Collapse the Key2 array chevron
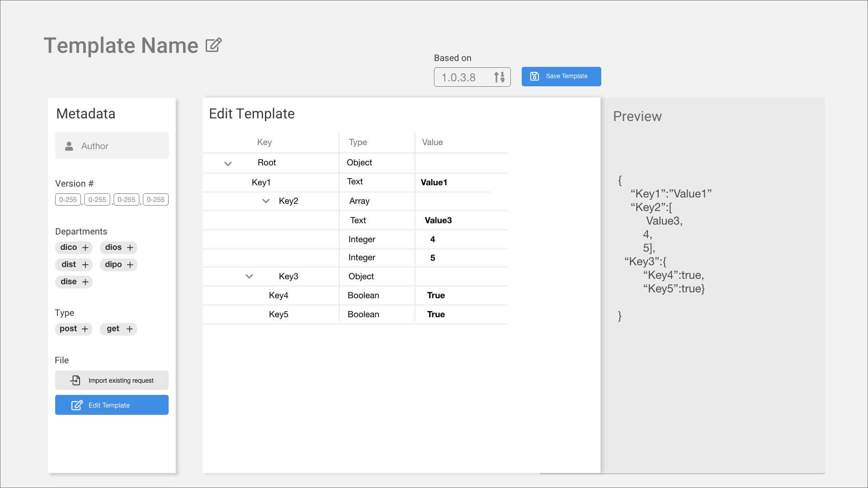 pos(266,201)
